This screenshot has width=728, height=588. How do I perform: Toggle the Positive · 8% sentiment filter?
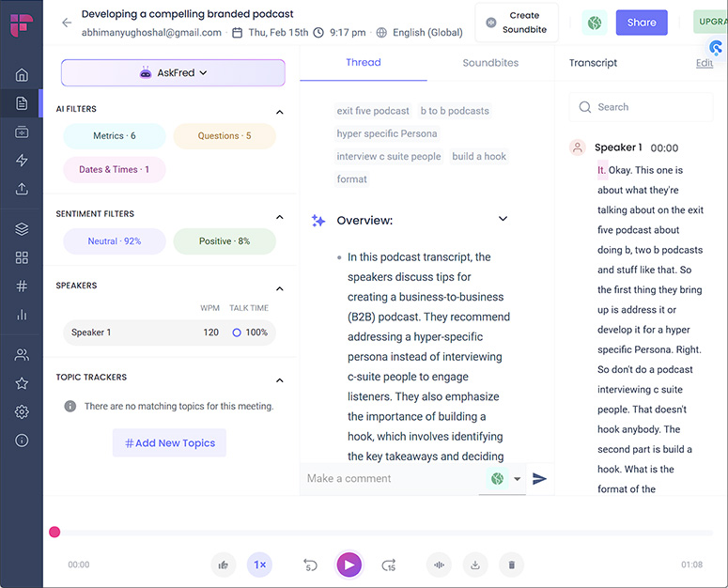(225, 241)
